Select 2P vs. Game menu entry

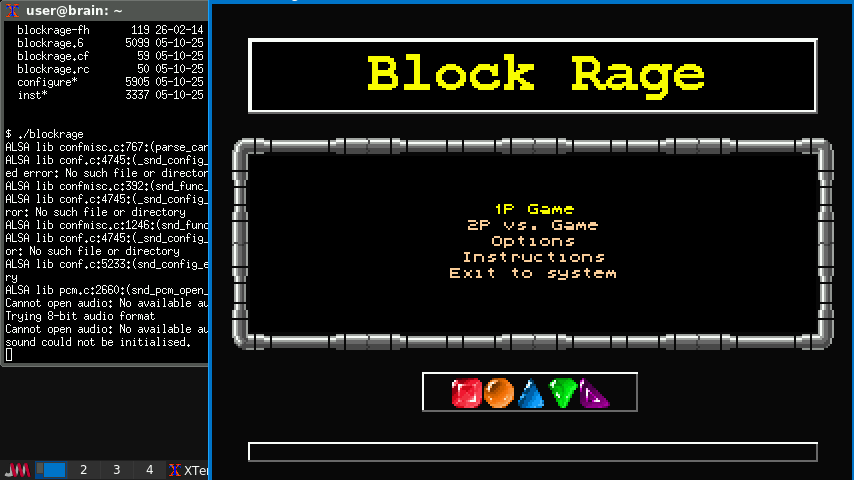[x=533, y=225]
